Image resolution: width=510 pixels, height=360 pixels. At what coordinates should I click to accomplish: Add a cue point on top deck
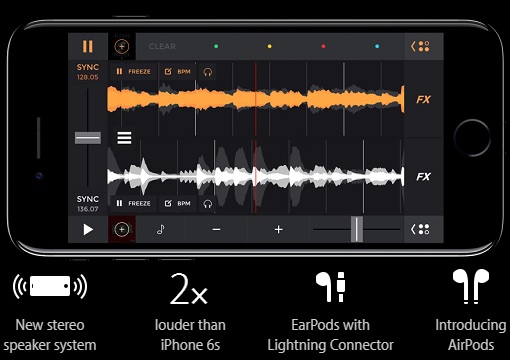(x=122, y=46)
